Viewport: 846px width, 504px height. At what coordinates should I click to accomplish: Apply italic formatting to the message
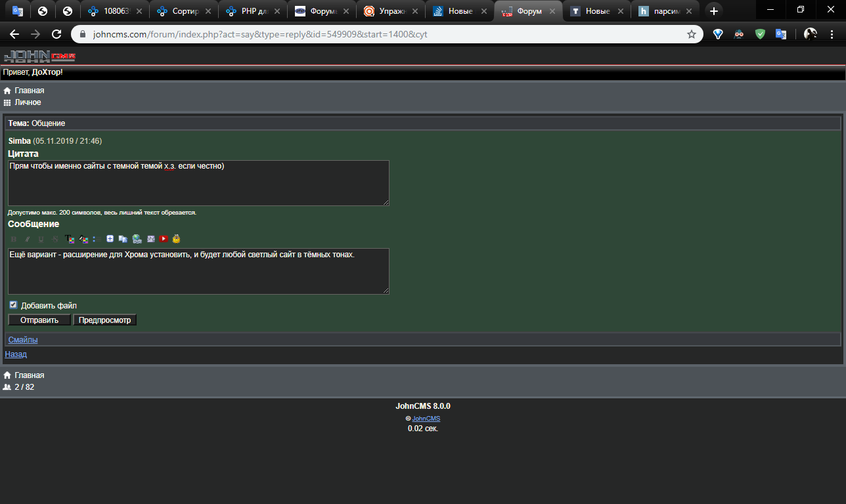coord(28,240)
